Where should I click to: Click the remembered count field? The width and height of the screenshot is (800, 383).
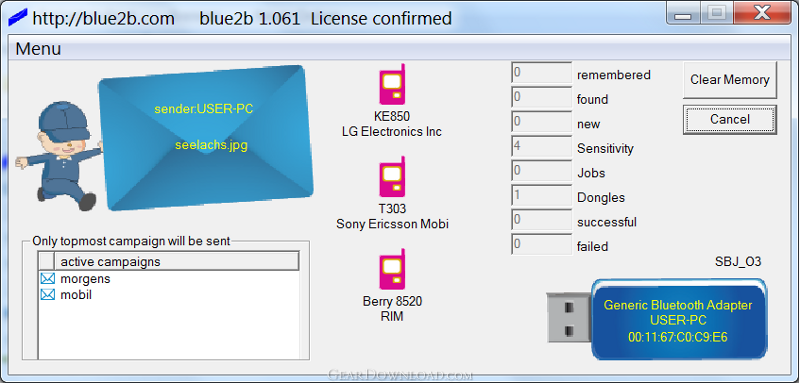pos(541,72)
